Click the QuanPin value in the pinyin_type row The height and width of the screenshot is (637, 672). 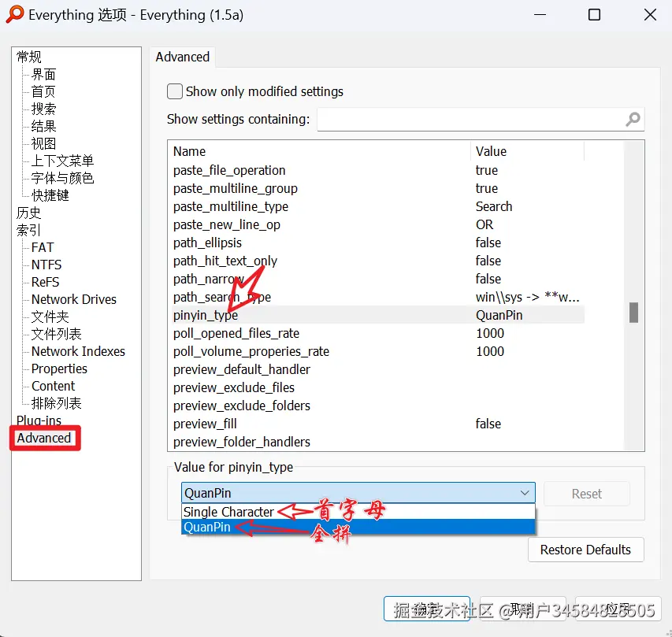(x=499, y=315)
